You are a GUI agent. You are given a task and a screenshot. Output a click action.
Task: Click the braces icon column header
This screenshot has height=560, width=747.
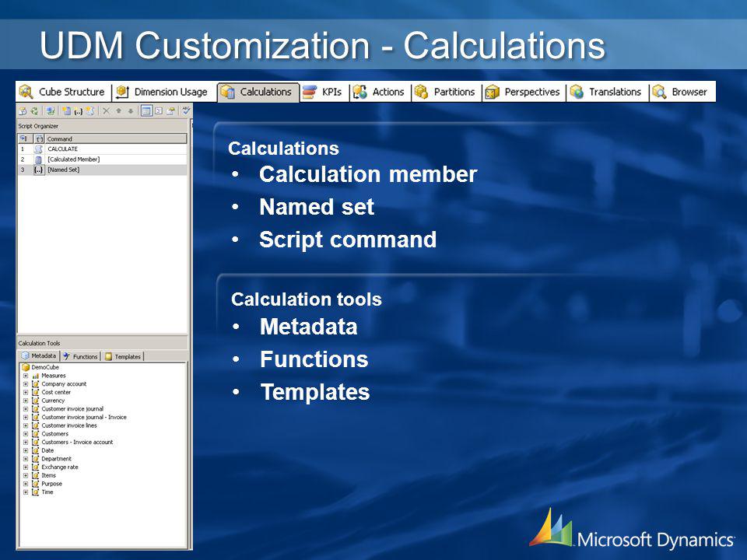[x=39, y=139]
